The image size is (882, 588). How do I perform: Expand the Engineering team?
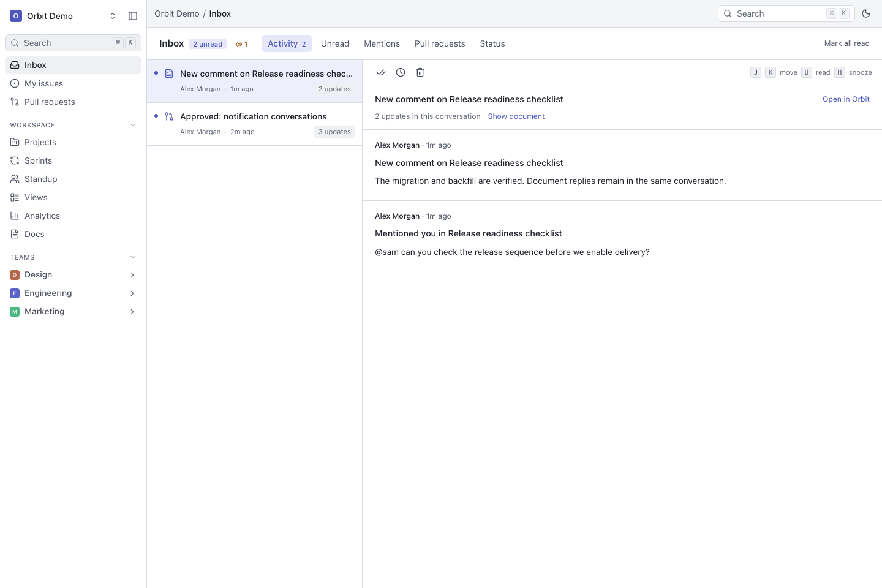[132, 293]
